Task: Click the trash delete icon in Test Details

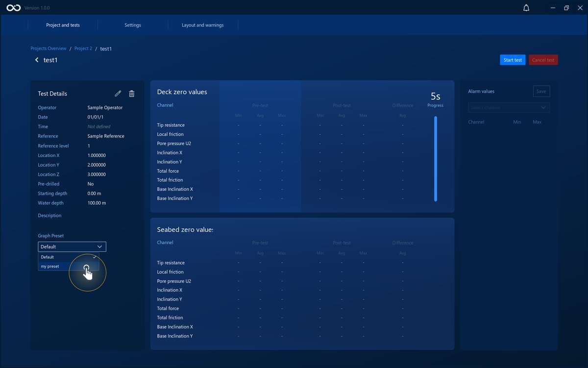Action: pos(131,94)
